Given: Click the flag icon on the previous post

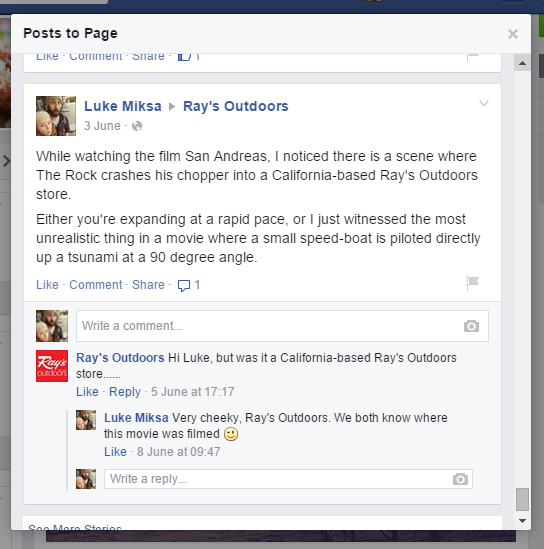Looking at the screenshot, I should [x=472, y=57].
